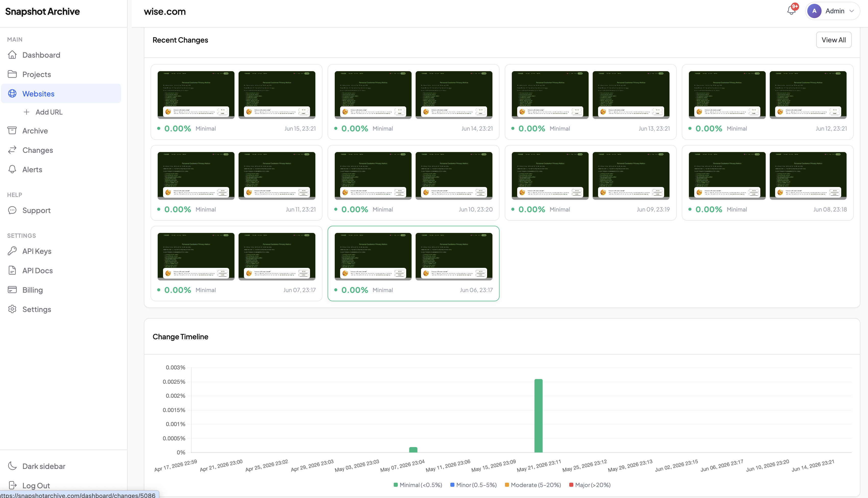Image resolution: width=868 pixels, height=498 pixels.
Task: Click the plus icon beside Add URL
Action: point(26,112)
